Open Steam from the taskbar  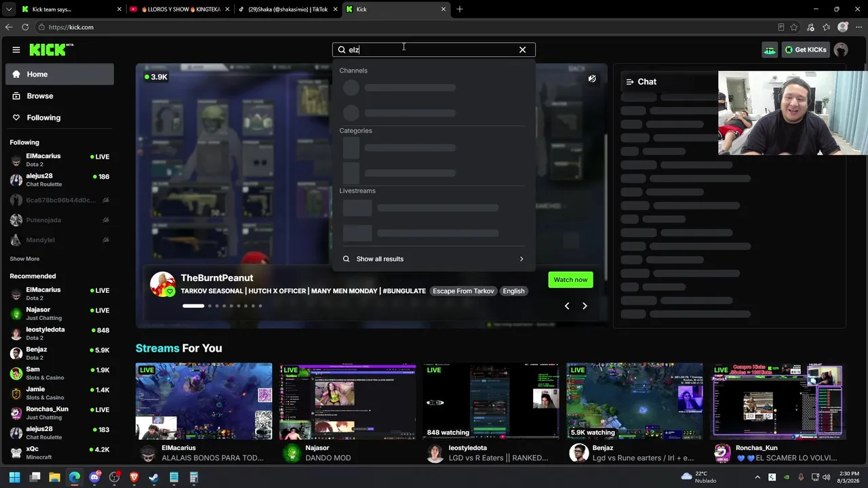[x=154, y=477]
